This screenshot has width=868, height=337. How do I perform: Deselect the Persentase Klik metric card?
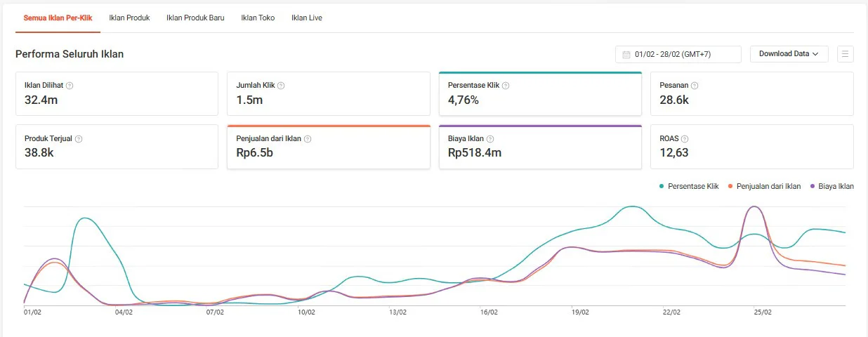(x=540, y=93)
